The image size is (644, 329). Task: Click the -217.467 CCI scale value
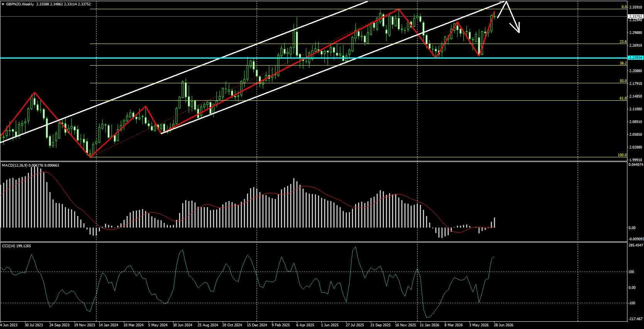(x=636, y=319)
